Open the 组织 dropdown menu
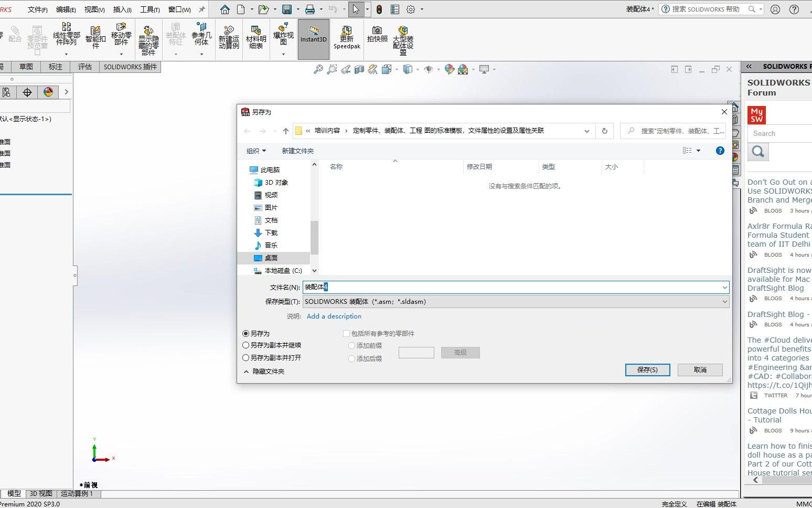Viewport: 812px width, 508px height. (257, 151)
